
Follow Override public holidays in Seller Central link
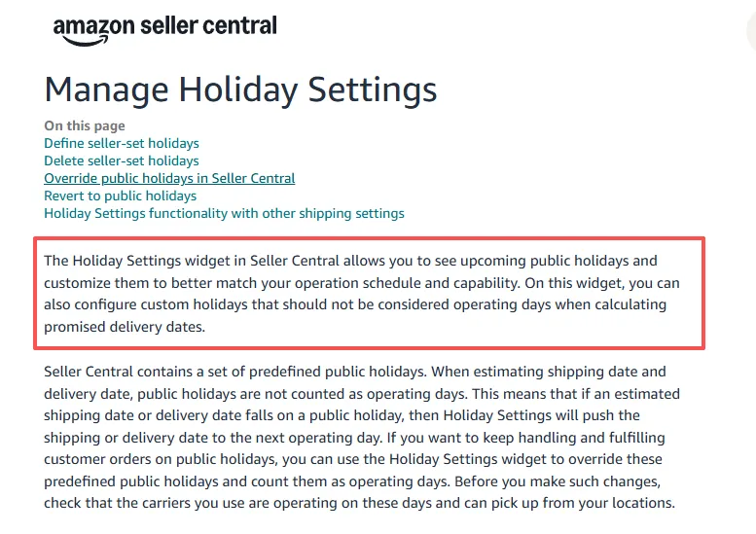[169, 178]
